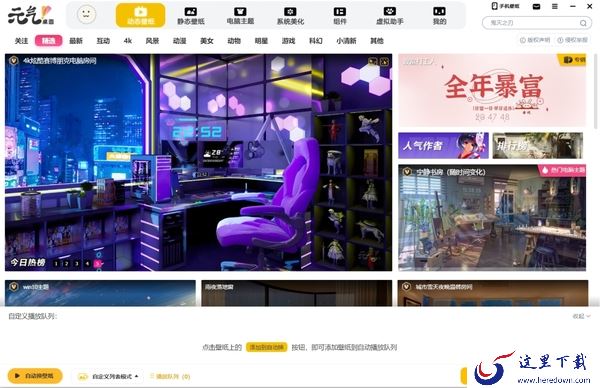
Task: Select the 美女 category
Action: point(207,41)
